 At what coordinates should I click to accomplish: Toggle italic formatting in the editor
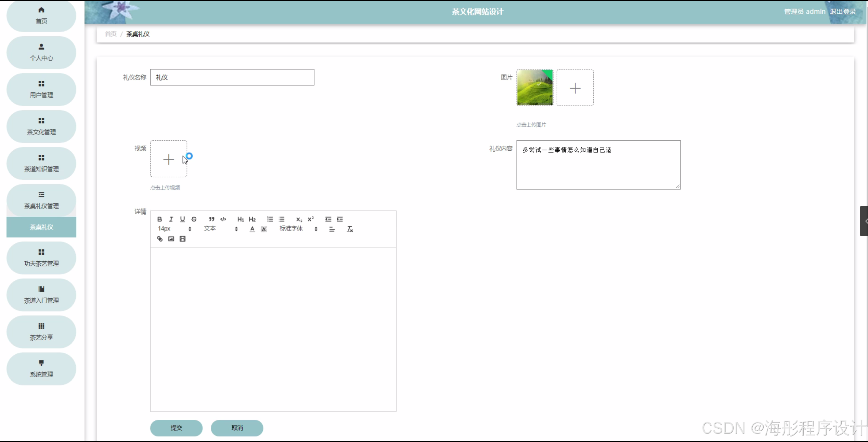point(171,219)
